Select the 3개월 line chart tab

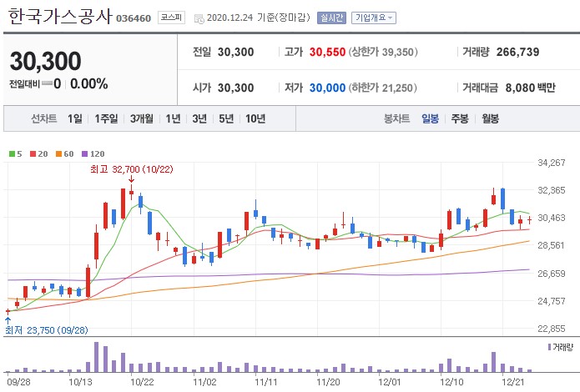pos(142,118)
